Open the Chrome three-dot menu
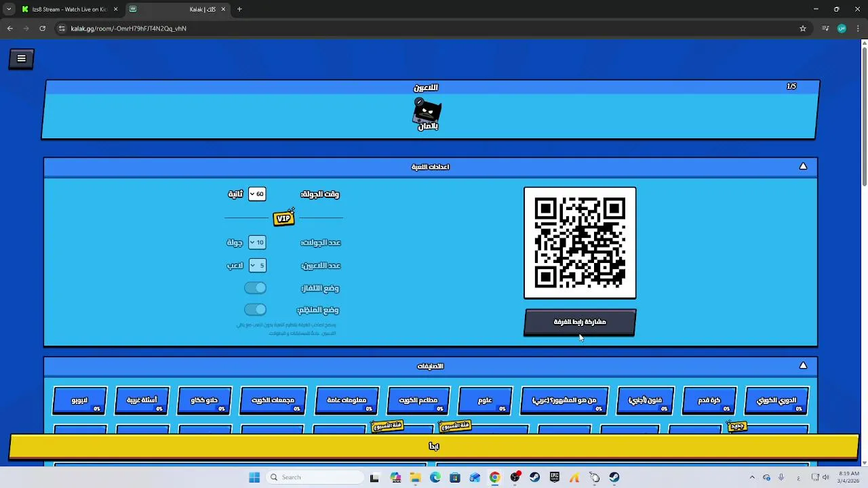Viewport: 868px width, 488px height. point(859,28)
